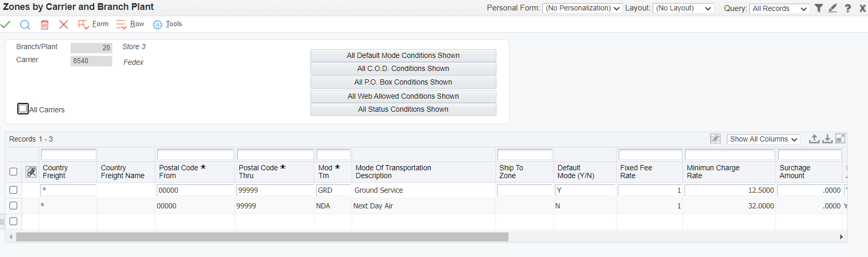Screen dimensions: 868x257
Task: Click the grid import download icon
Action: click(827, 139)
